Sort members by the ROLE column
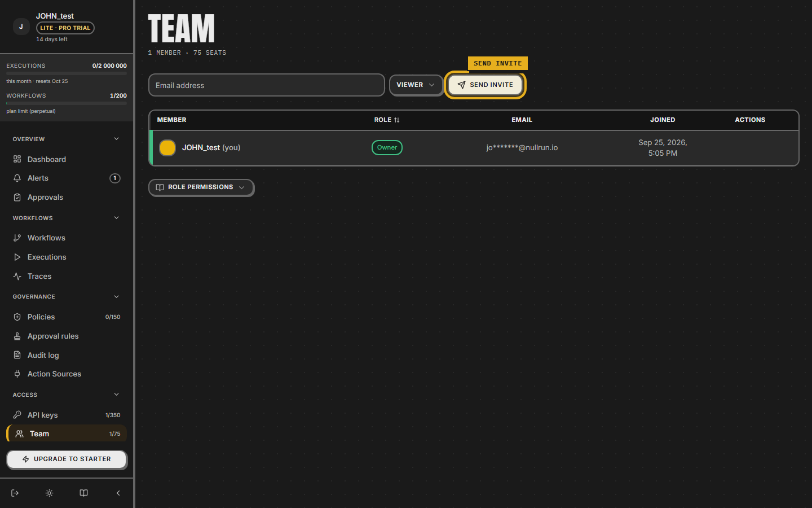 pyautogui.click(x=387, y=120)
